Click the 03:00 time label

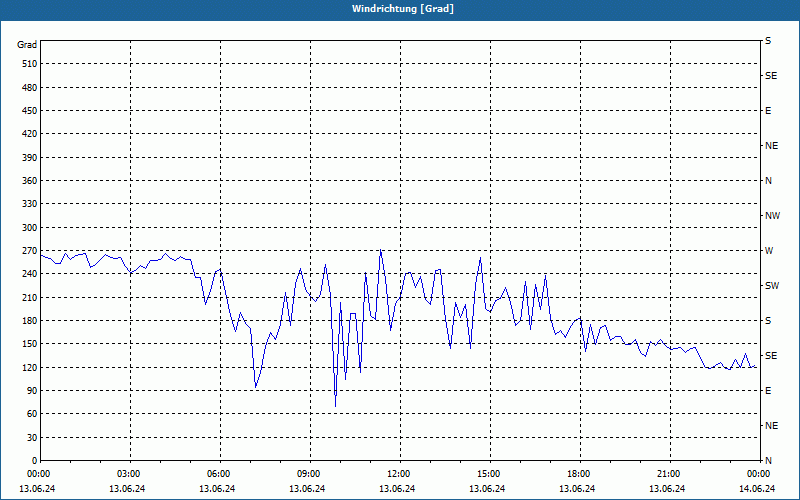click(128, 474)
